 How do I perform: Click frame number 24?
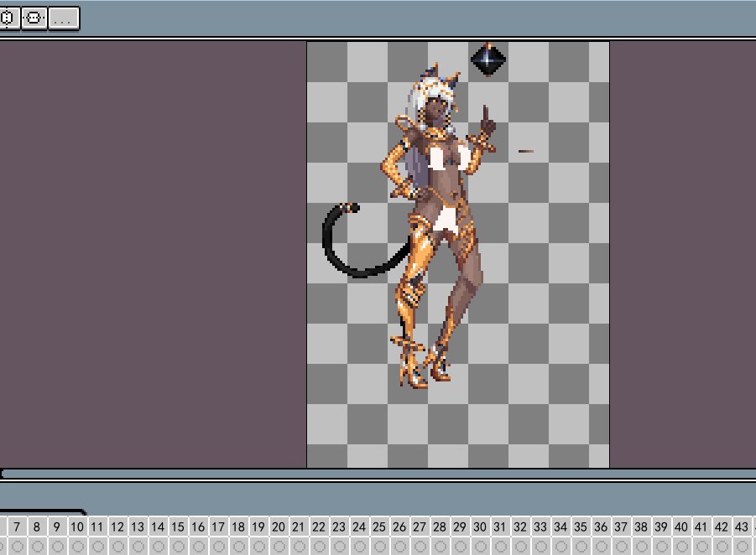pos(359,526)
